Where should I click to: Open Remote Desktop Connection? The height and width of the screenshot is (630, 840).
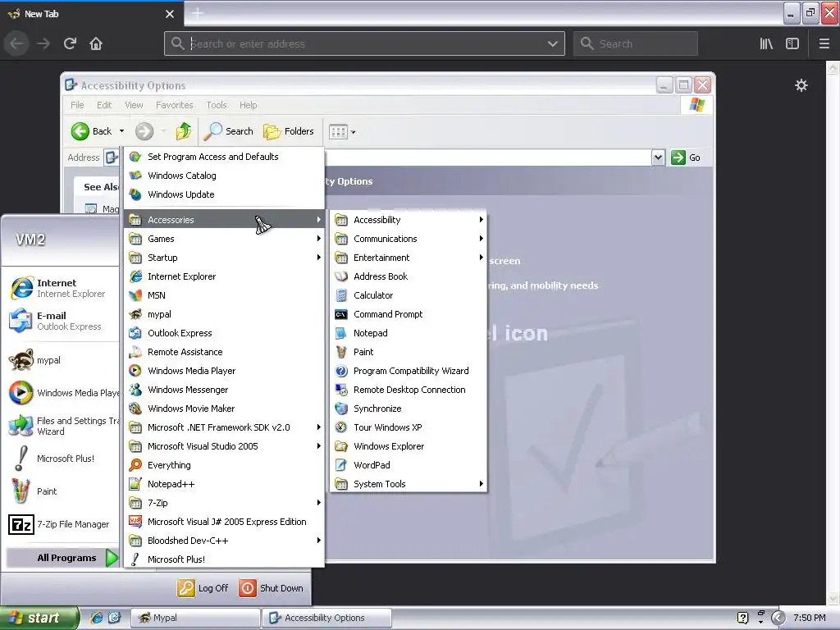pyautogui.click(x=409, y=390)
